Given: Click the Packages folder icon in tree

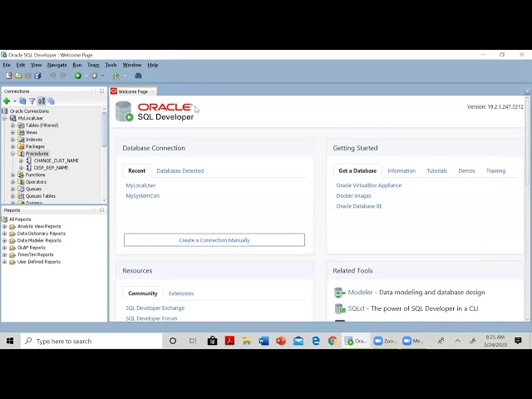Looking at the screenshot, I should 21,146.
